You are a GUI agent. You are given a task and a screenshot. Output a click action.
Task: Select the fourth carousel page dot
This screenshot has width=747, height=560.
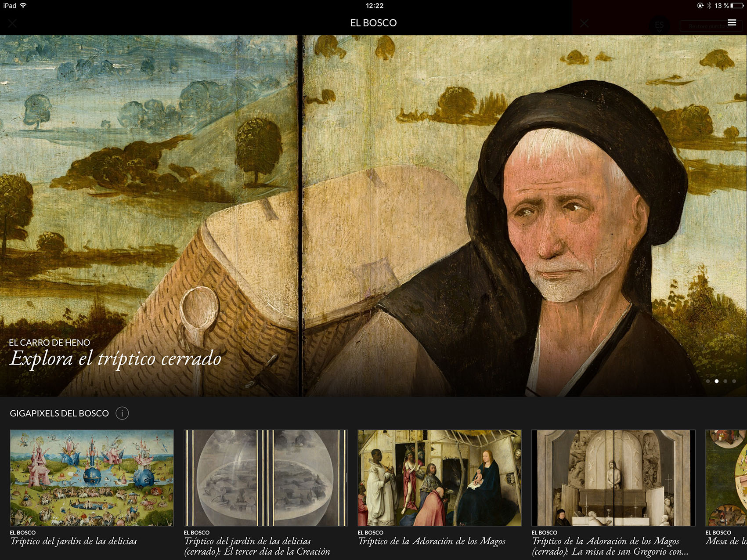[734, 381]
